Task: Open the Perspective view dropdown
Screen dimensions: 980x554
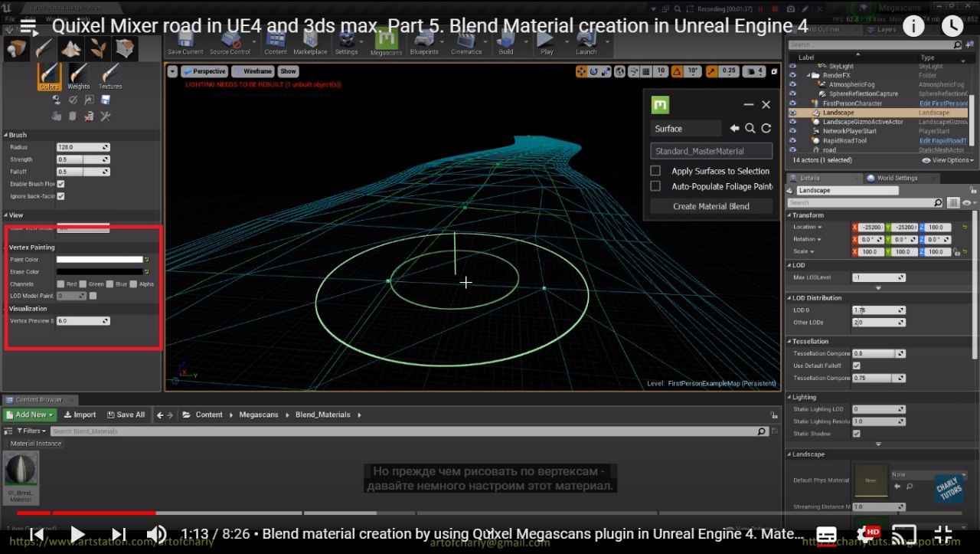Action: (204, 71)
